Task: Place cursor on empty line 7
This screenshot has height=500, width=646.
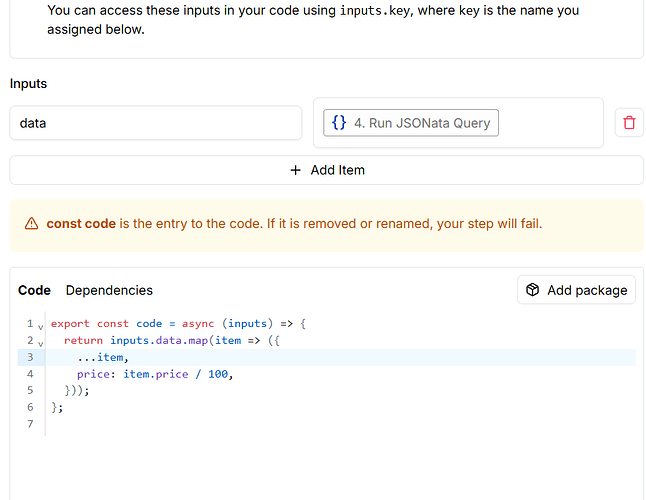Action: click(x=200, y=424)
